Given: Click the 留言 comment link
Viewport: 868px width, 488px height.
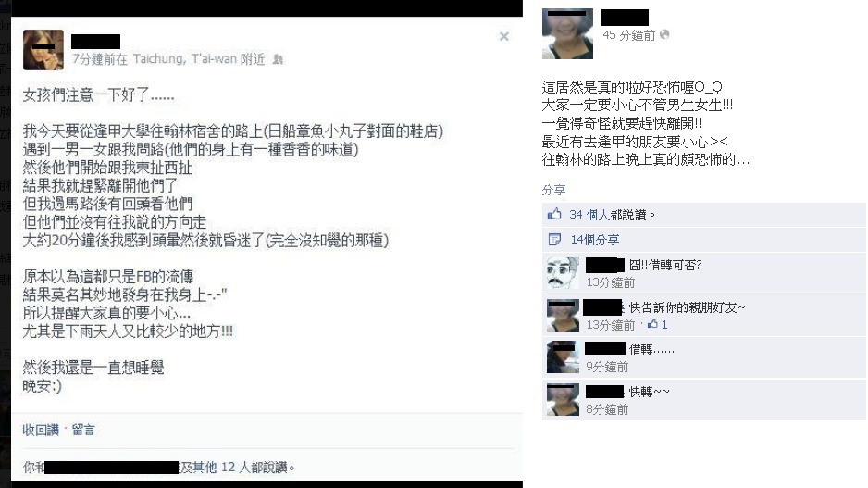Looking at the screenshot, I should 83,430.
